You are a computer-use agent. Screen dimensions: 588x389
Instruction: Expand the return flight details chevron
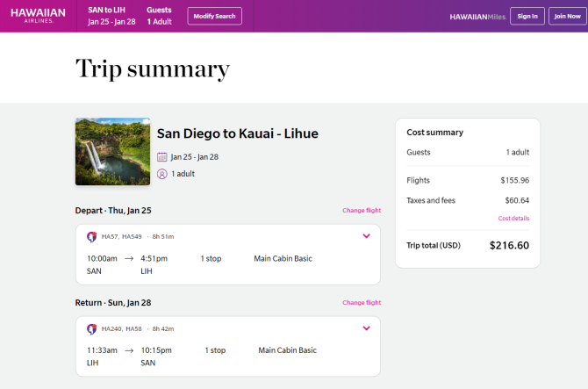(366, 328)
